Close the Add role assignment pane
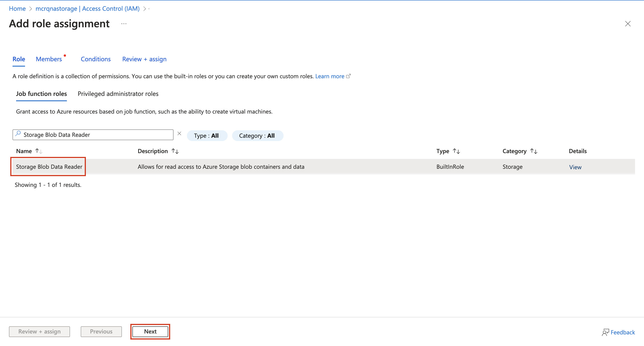Viewport: 644px width, 346px height. (x=627, y=24)
